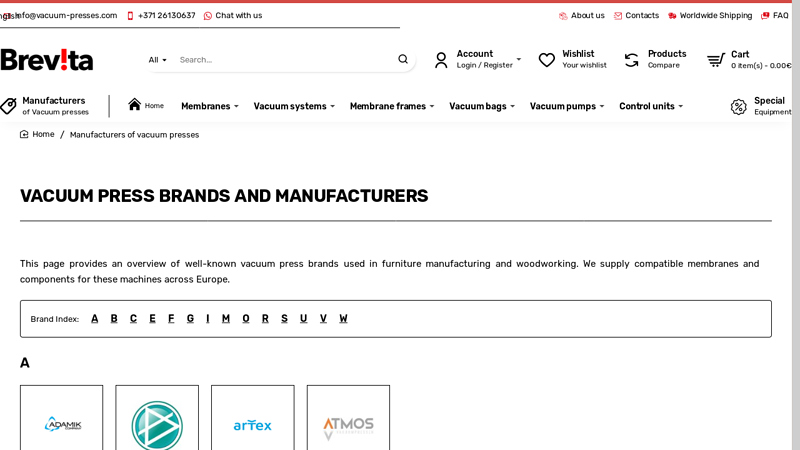Open Your wishlist text link
The image size is (800, 450).
click(584, 65)
